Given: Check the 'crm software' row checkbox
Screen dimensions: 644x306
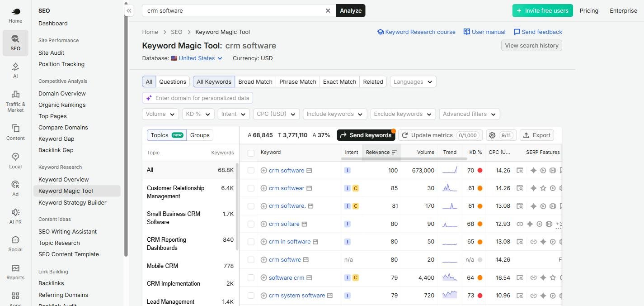Looking at the screenshot, I should (251, 170).
